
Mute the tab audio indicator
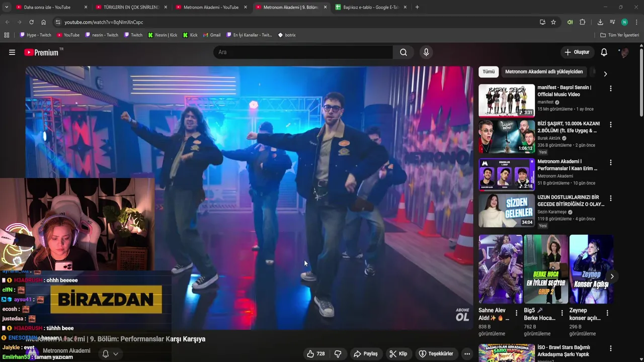tap(570, 22)
